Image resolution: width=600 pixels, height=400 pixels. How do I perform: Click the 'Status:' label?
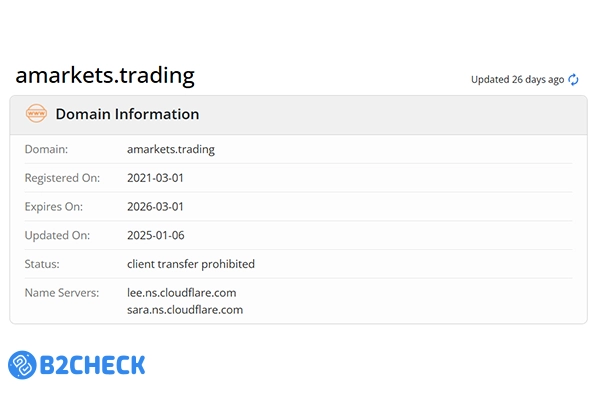point(42,264)
